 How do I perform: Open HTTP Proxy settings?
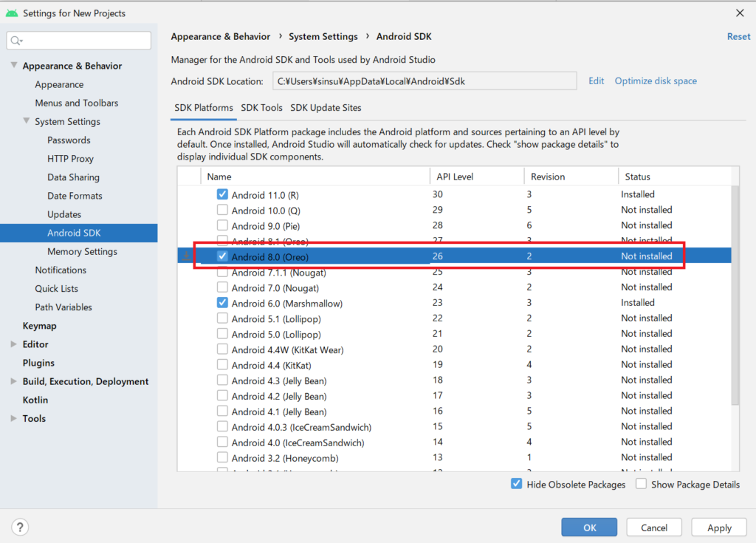(x=70, y=158)
